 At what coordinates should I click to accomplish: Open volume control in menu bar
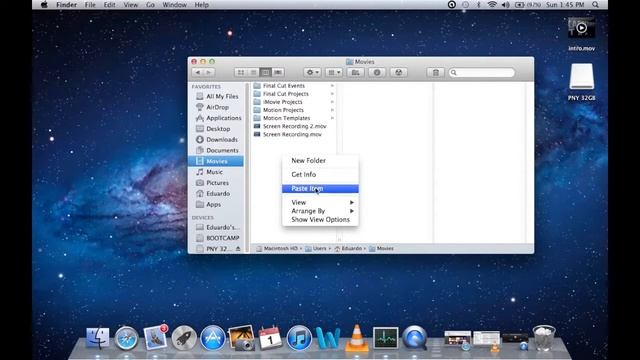click(505, 5)
